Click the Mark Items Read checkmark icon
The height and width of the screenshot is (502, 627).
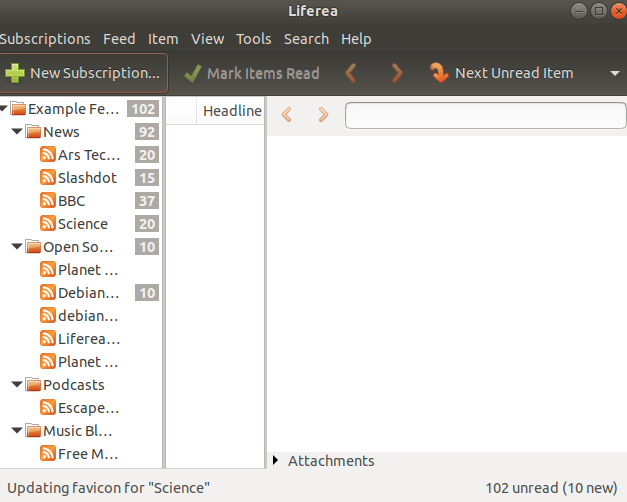click(193, 74)
